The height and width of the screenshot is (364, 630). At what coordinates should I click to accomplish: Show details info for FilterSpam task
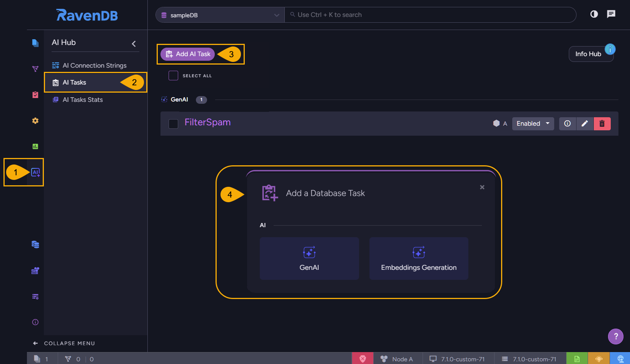pos(567,123)
